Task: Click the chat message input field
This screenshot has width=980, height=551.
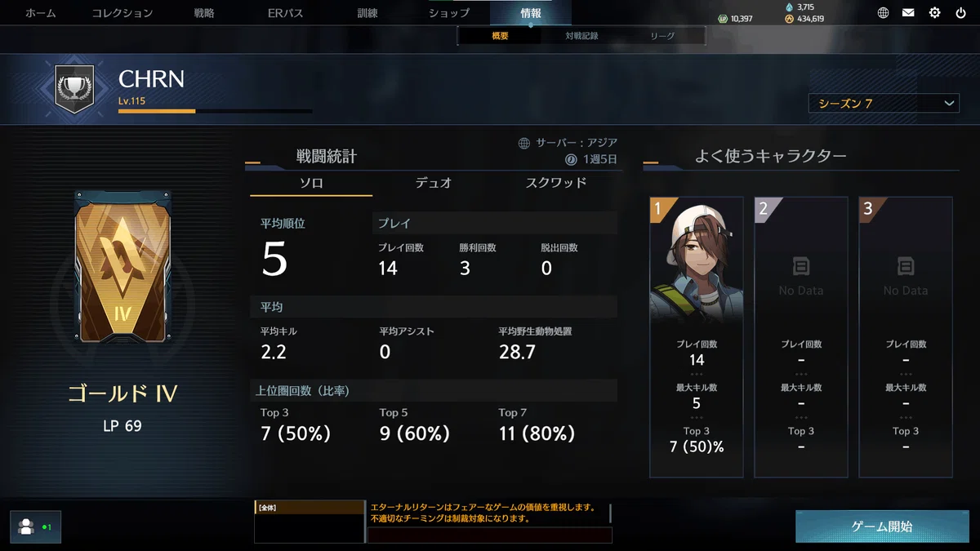Action: [x=490, y=535]
